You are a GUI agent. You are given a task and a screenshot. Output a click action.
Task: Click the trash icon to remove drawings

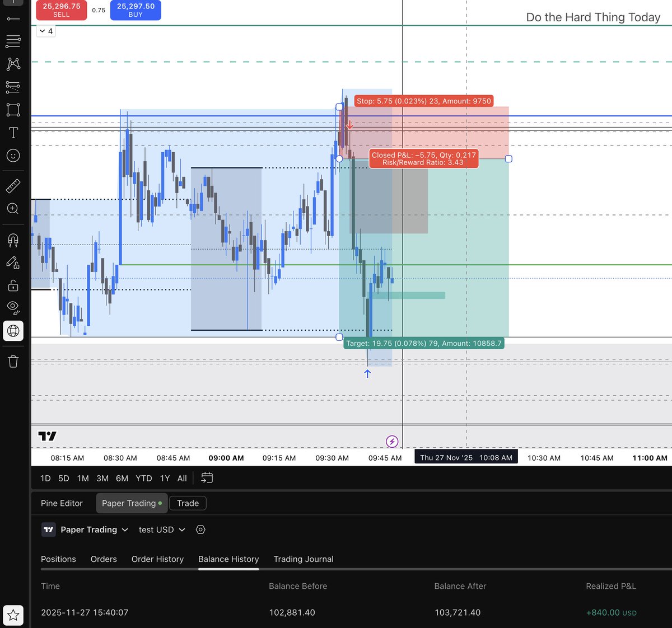coord(13,362)
